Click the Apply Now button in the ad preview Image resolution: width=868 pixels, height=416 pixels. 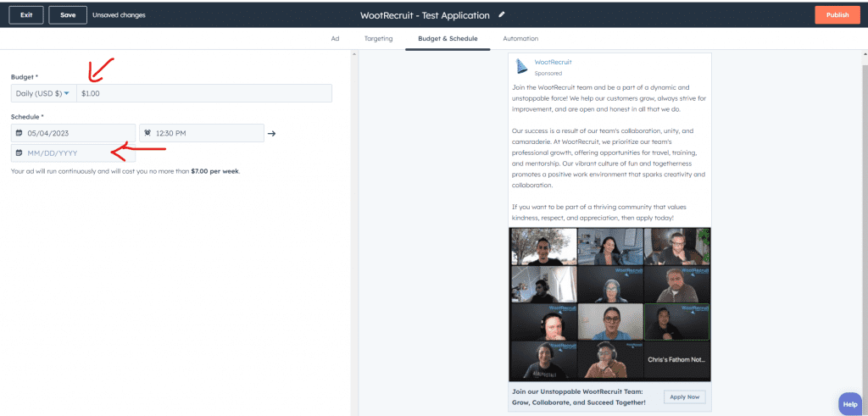tap(684, 397)
